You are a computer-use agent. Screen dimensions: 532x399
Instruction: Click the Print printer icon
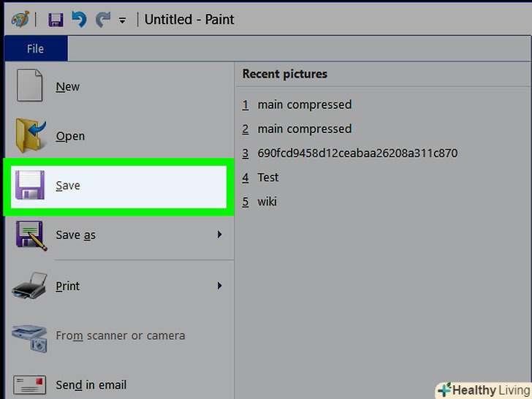click(30, 286)
